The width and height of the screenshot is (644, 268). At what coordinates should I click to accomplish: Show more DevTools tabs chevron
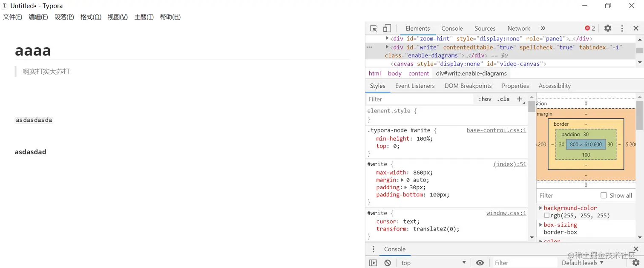coord(543,28)
